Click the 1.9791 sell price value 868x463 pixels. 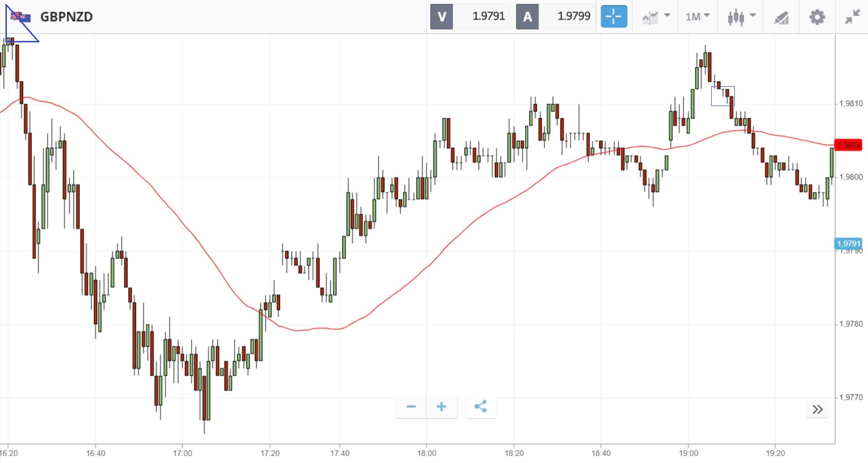[488, 16]
